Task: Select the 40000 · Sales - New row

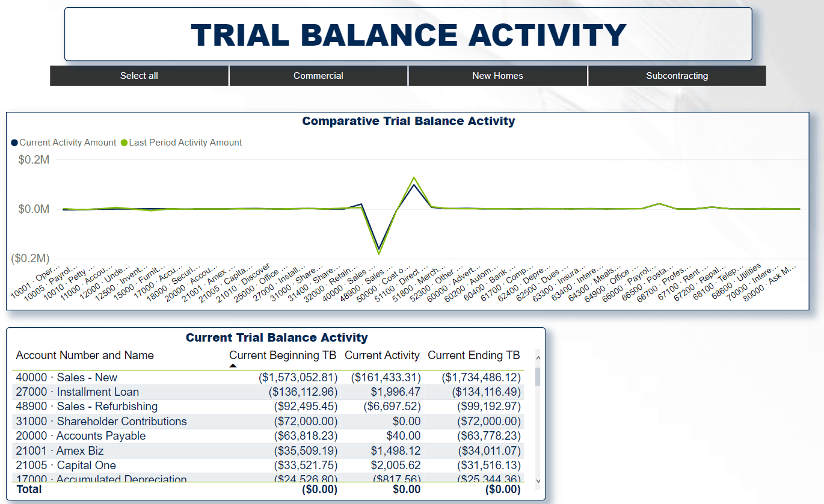Action: [x=268, y=378]
